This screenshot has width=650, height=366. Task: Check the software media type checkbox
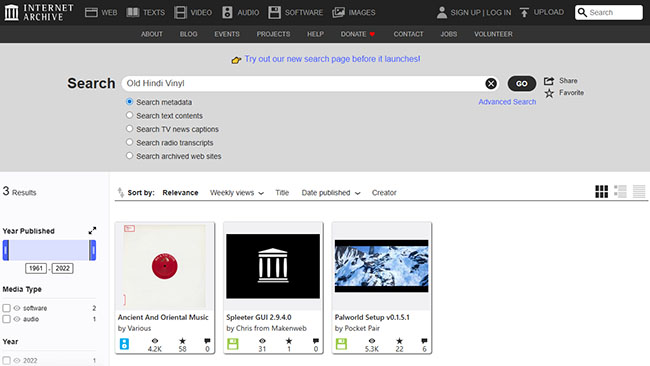click(6, 308)
